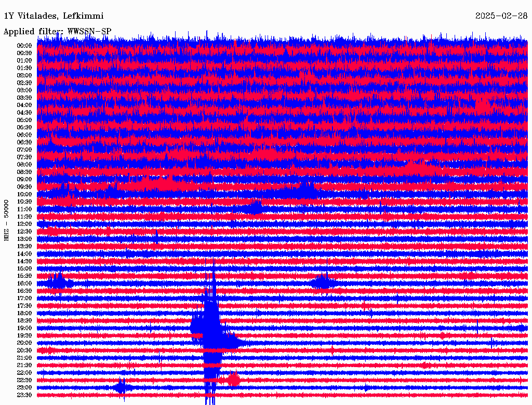Click the red burst on the 22:30 trace
The width and height of the screenshot is (532, 405).
click(234, 379)
